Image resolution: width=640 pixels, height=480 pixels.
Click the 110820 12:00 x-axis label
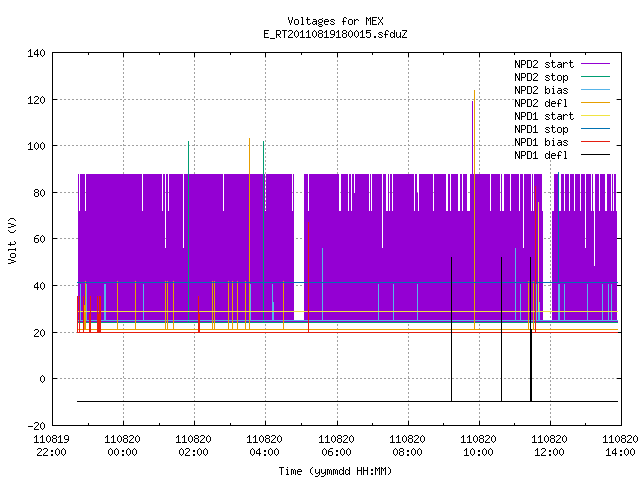[x=549, y=446]
